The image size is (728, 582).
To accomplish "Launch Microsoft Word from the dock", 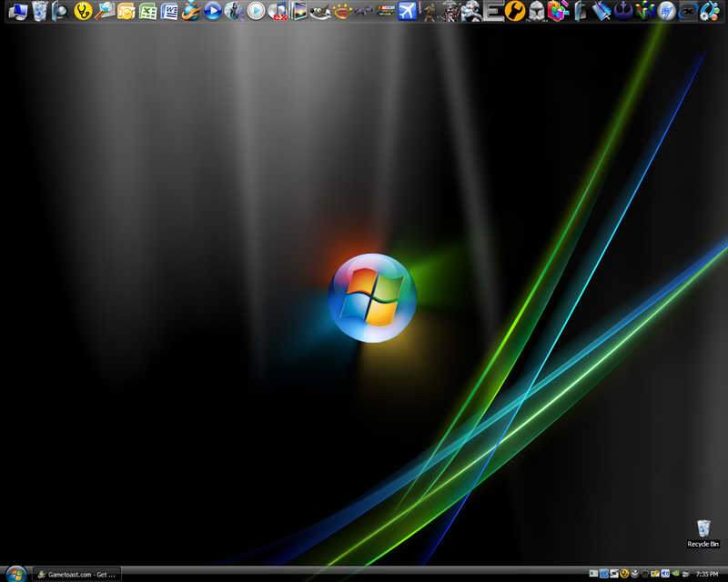I will click(169, 11).
